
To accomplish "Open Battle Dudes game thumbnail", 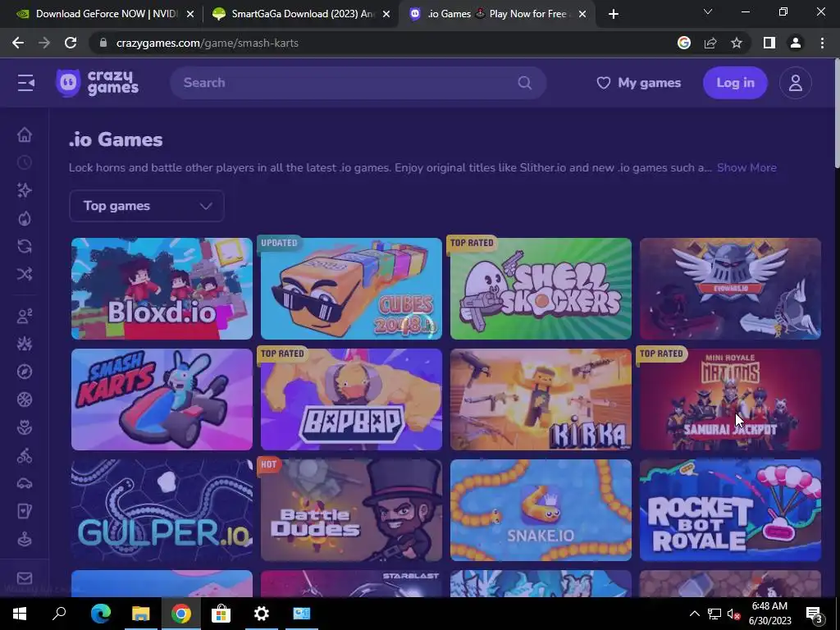I will click(351, 510).
